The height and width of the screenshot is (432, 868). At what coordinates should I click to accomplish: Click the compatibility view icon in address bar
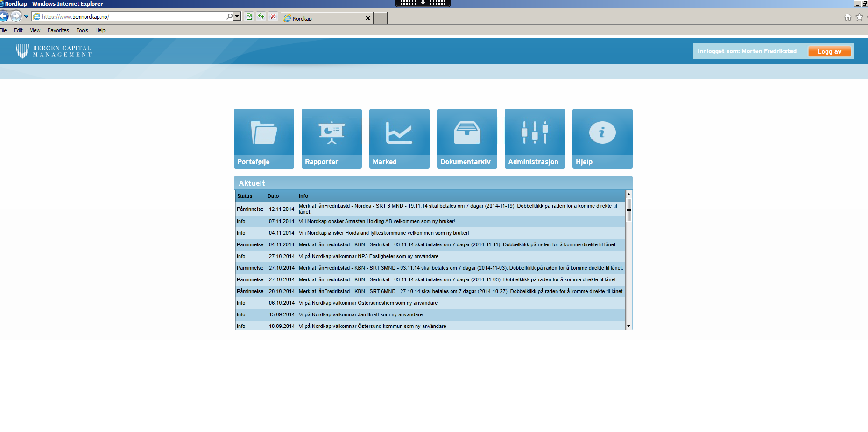[x=249, y=17]
